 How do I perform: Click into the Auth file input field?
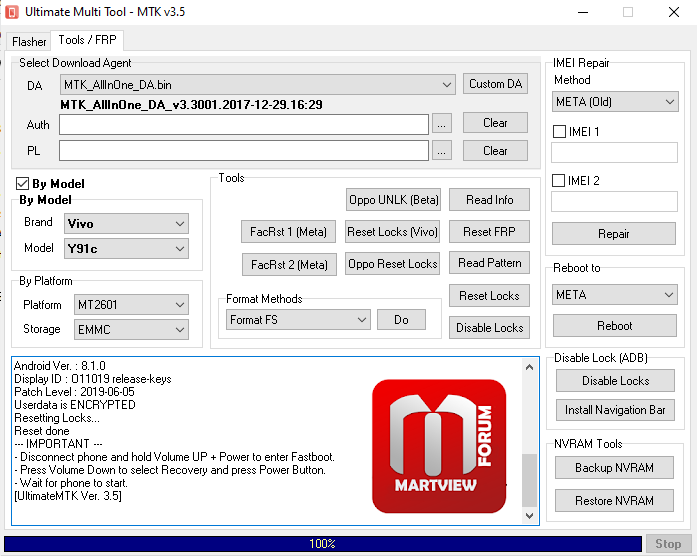(x=244, y=124)
